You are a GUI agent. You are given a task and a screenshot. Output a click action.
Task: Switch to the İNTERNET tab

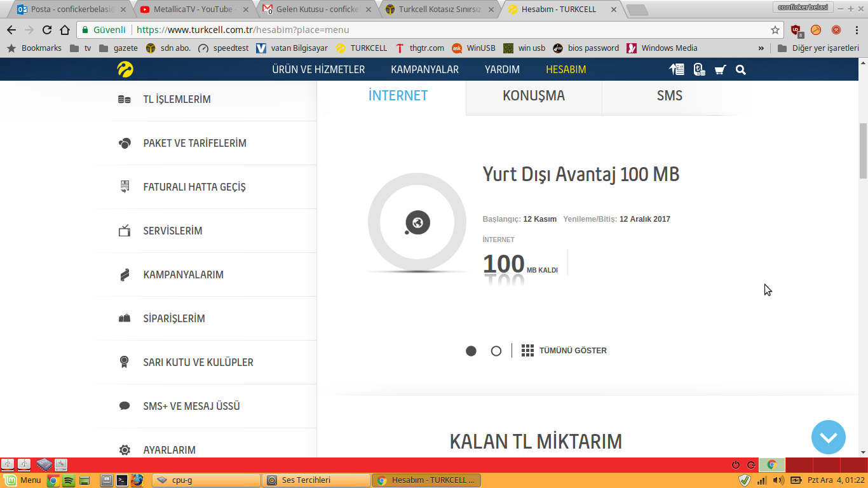(x=398, y=96)
